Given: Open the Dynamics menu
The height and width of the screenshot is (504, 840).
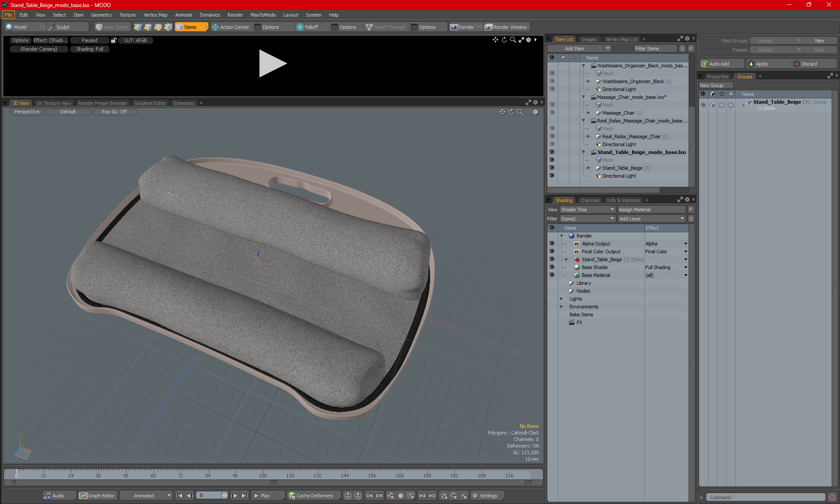Looking at the screenshot, I should (210, 15).
